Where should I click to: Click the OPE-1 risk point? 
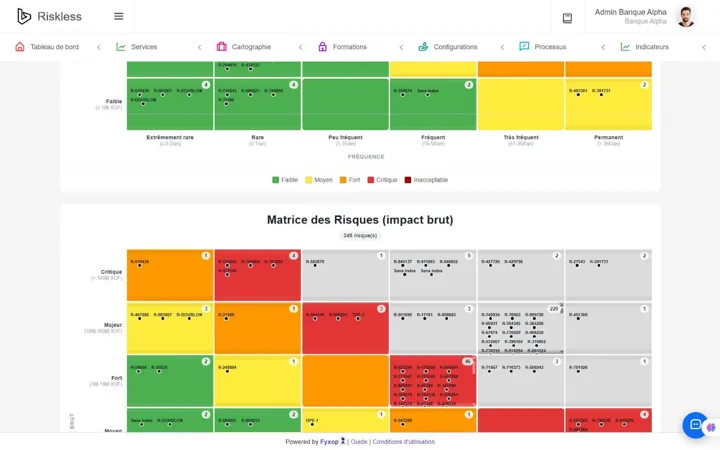(x=312, y=422)
